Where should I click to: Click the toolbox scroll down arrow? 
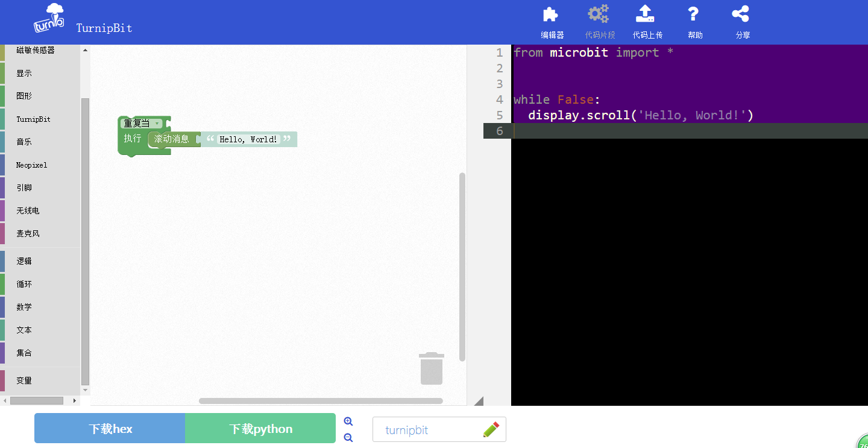(x=85, y=390)
